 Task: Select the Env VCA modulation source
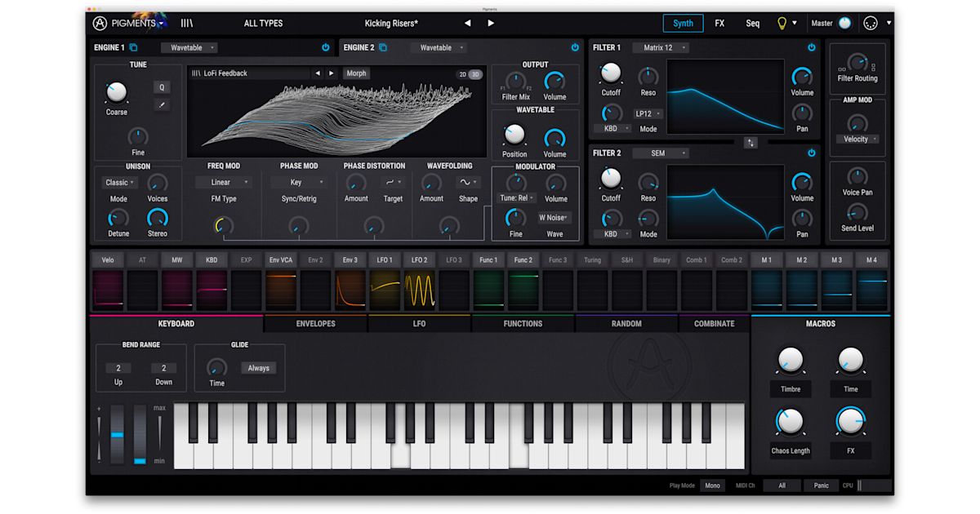(281, 260)
